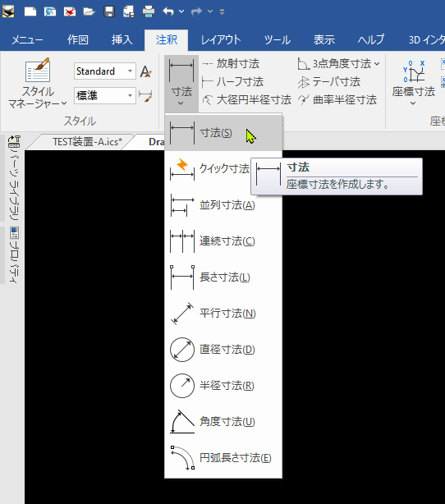Choose 平行寸法(N) from the dropdown menu

(x=223, y=313)
